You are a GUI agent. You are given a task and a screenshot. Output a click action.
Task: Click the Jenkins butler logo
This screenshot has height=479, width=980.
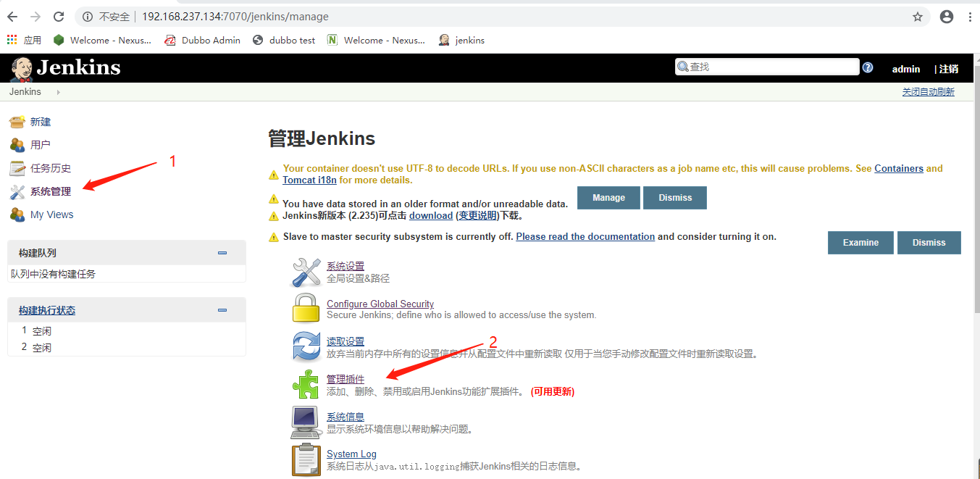tap(20, 67)
